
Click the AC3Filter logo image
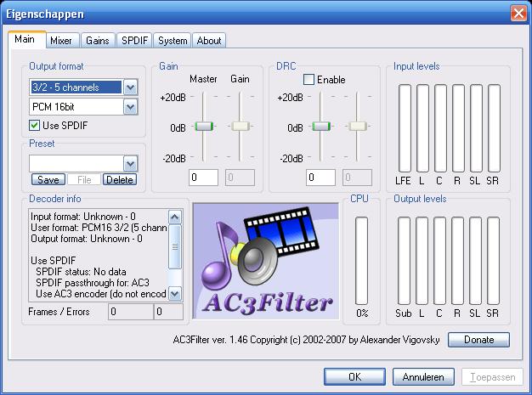pyautogui.click(x=265, y=262)
